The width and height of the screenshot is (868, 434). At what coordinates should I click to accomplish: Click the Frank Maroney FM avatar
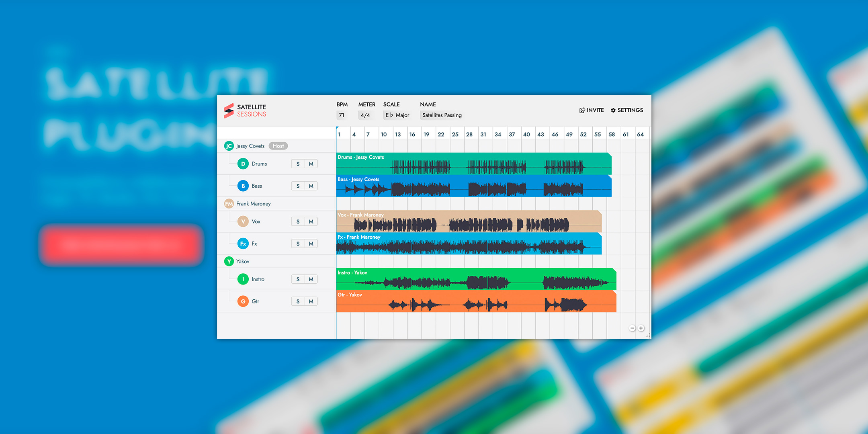tap(229, 204)
